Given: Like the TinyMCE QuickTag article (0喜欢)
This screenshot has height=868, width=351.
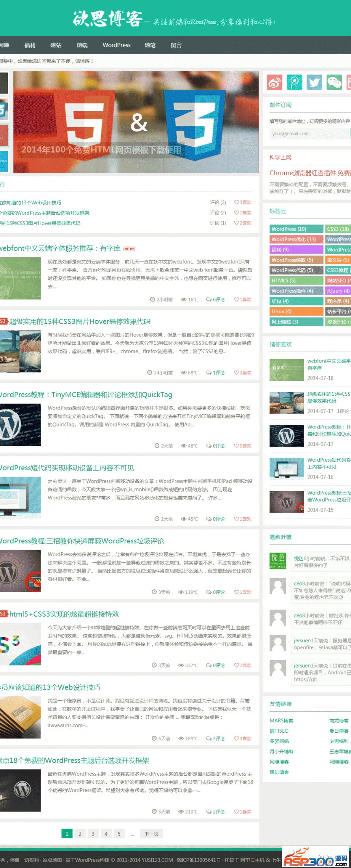Looking at the screenshot, I should click(243, 446).
